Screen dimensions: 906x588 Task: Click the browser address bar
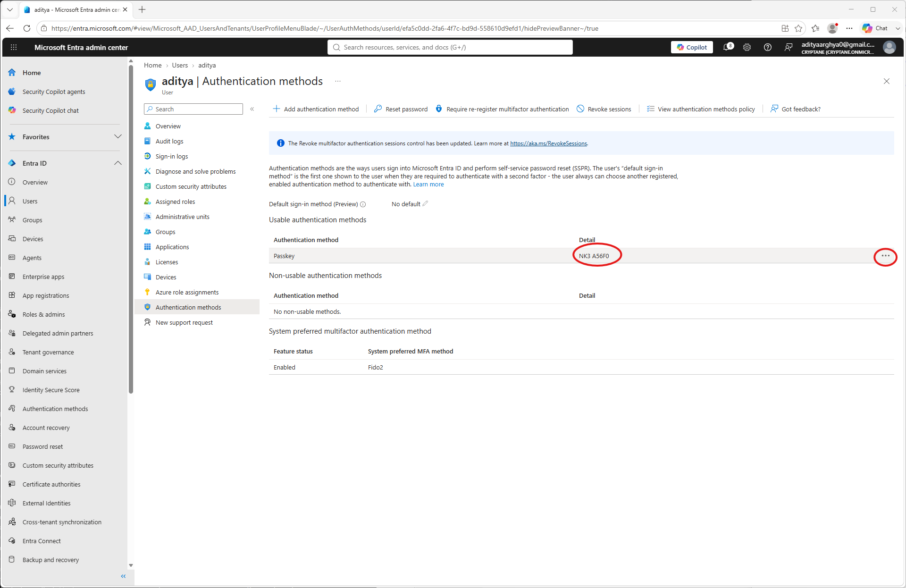tap(406, 28)
